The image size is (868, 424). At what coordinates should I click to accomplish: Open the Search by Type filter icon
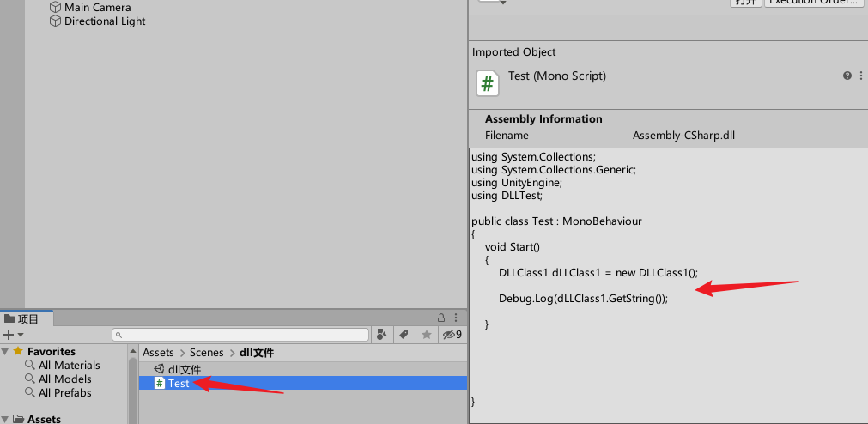381,335
